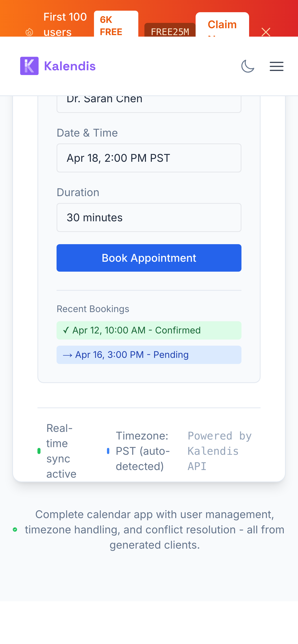The height and width of the screenshot is (644, 298).
Task: Copy the FREE25M promo code
Action: click(170, 32)
